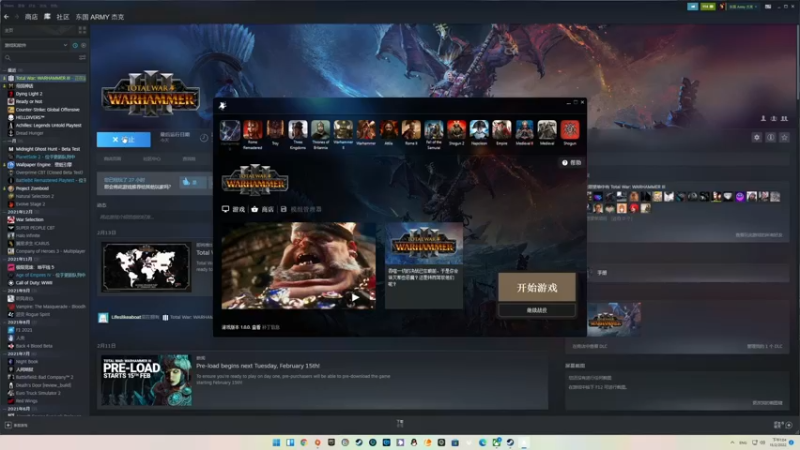The height and width of the screenshot is (450, 800).
Task: Open the Warhammer III news card in launcher
Action: pyautogui.click(x=424, y=265)
